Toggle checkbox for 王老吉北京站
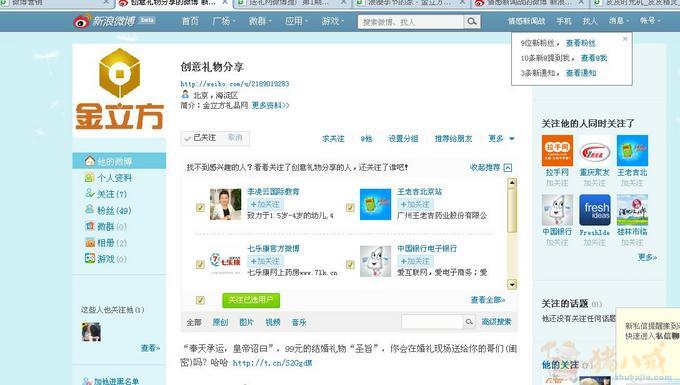 [350, 208]
